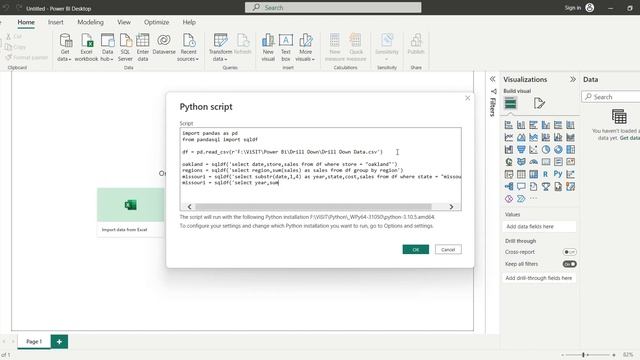
Task: Toggle the Keep all filters switch
Action: tap(569, 264)
